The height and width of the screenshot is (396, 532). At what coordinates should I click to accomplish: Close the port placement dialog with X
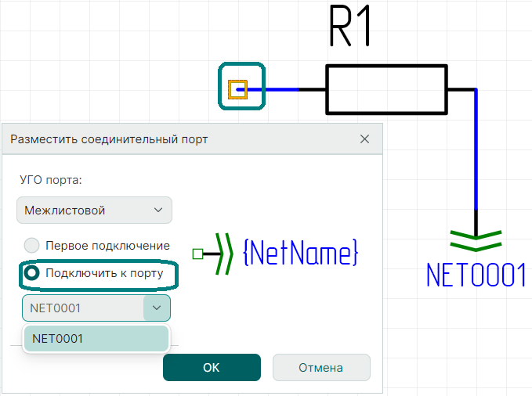364,139
